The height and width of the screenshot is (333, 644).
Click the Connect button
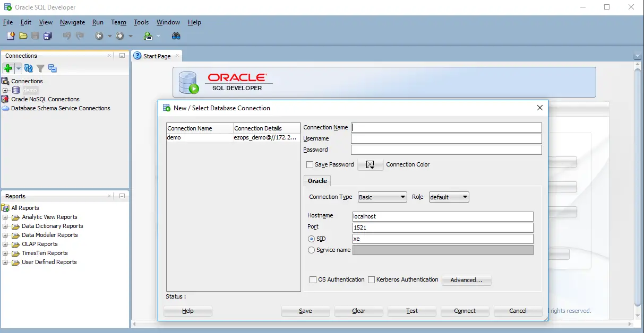pyautogui.click(x=465, y=311)
